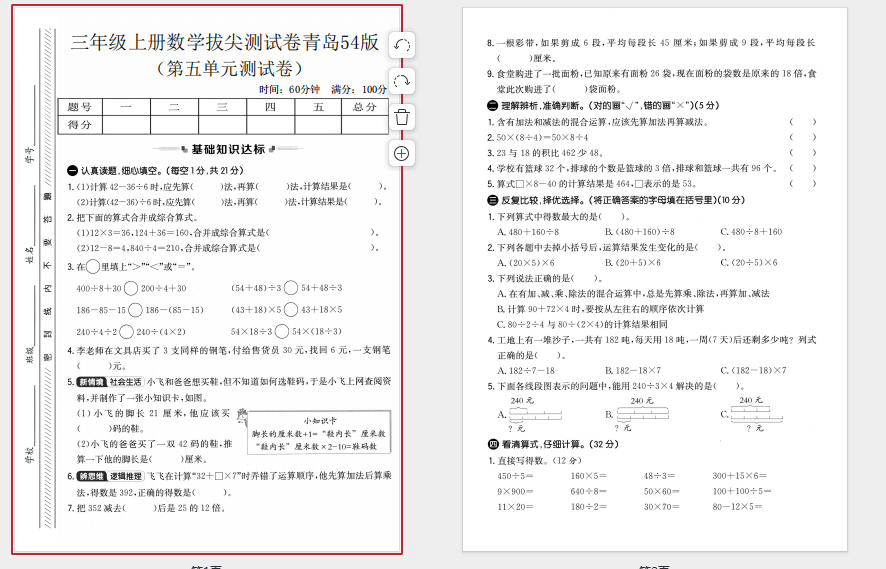Click the 第2页 page label
The height and width of the screenshot is (569, 886).
pos(654,566)
